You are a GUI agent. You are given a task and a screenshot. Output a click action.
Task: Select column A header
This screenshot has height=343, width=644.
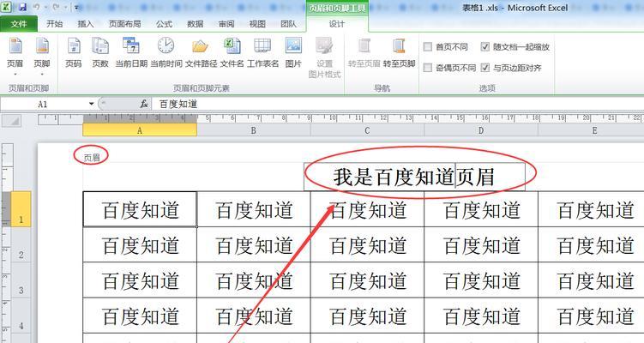pyautogui.click(x=140, y=130)
